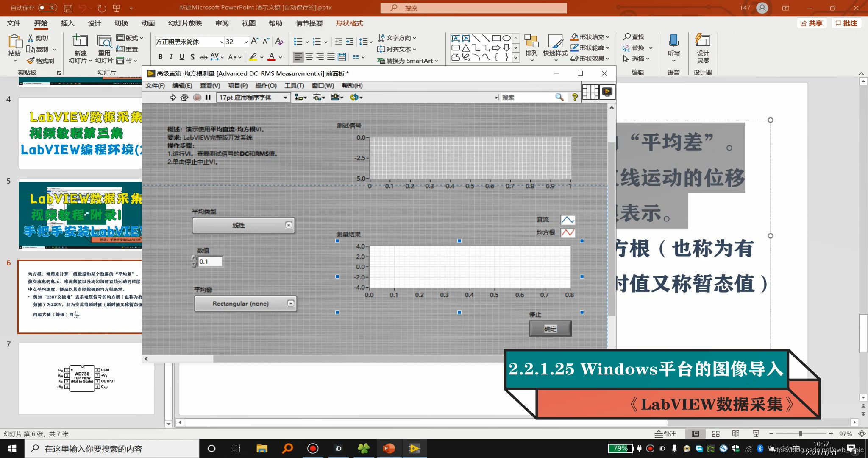Click the LabVIEW search magnifier icon
This screenshot has width=868, height=458.
coord(559,97)
